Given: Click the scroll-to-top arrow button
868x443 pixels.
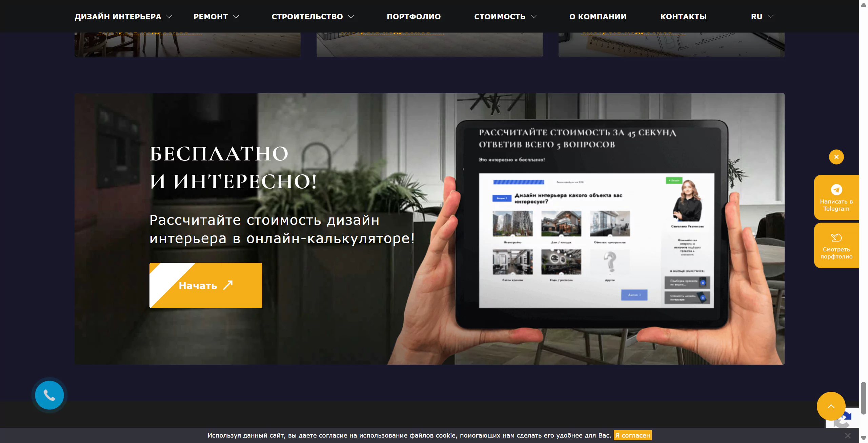Looking at the screenshot, I should pos(831,406).
